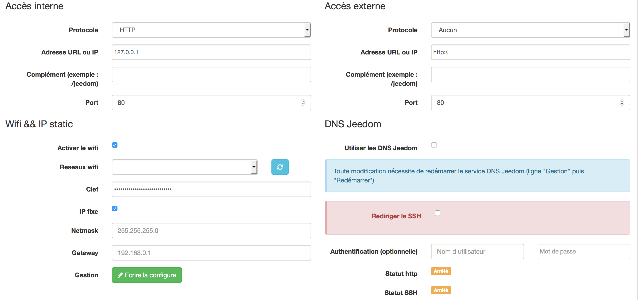Image resolution: width=644 pixels, height=300 pixels.
Task: Click the DNS Jeedom restart info message
Action: coord(477,176)
